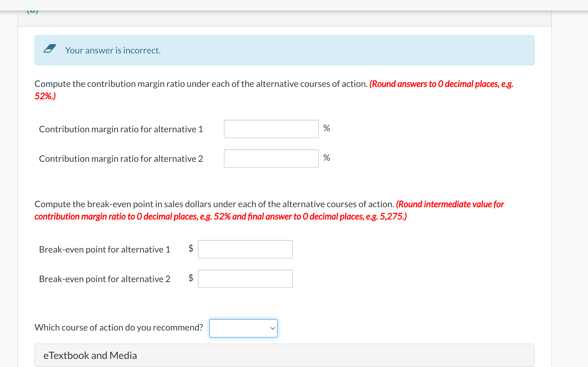Click the break-even point alternative 2 input
Viewport: 588px width, 367px height.
tap(245, 279)
